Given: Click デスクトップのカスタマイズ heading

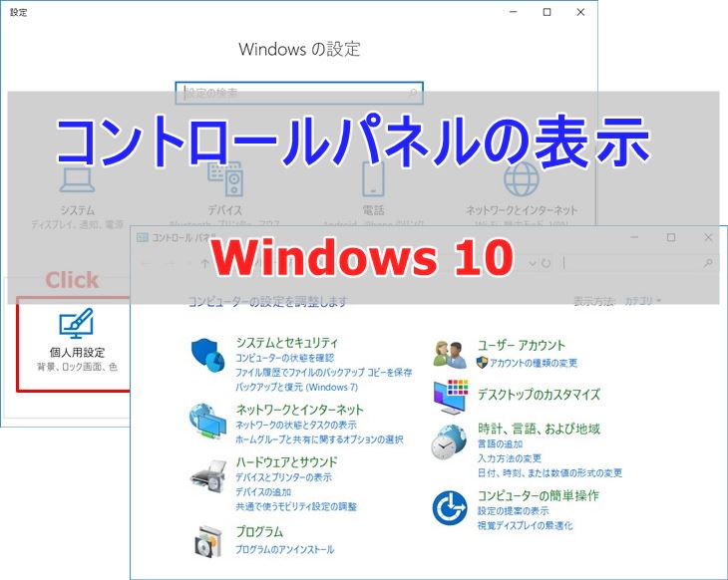Looking at the screenshot, I should [x=539, y=395].
